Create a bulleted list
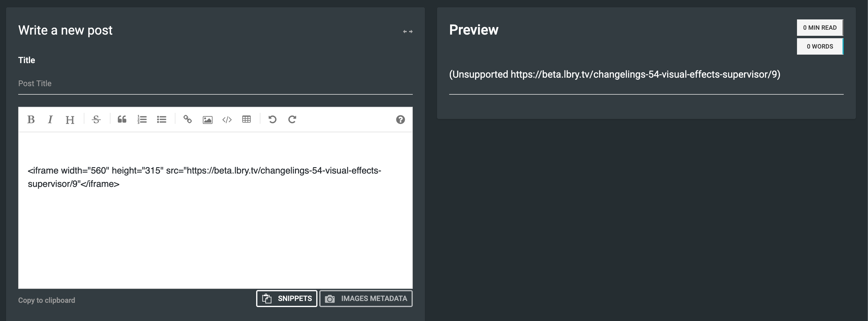The height and width of the screenshot is (321, 868). [x=161, y=120]
